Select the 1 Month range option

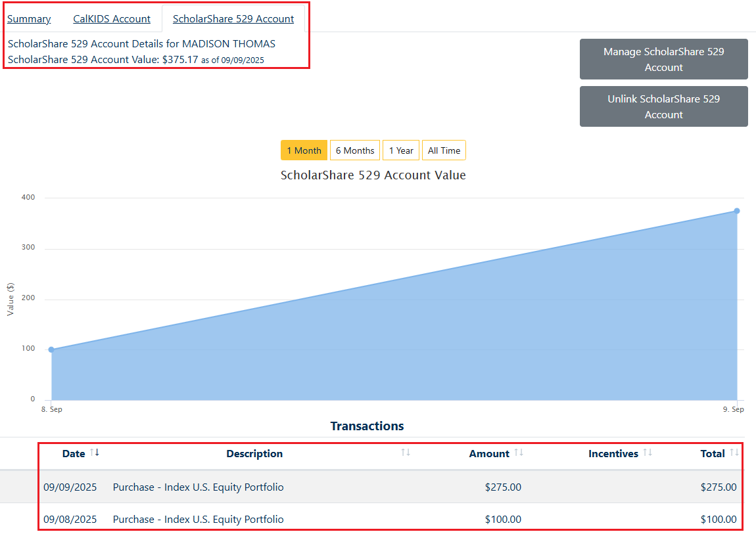coord(304,150)
